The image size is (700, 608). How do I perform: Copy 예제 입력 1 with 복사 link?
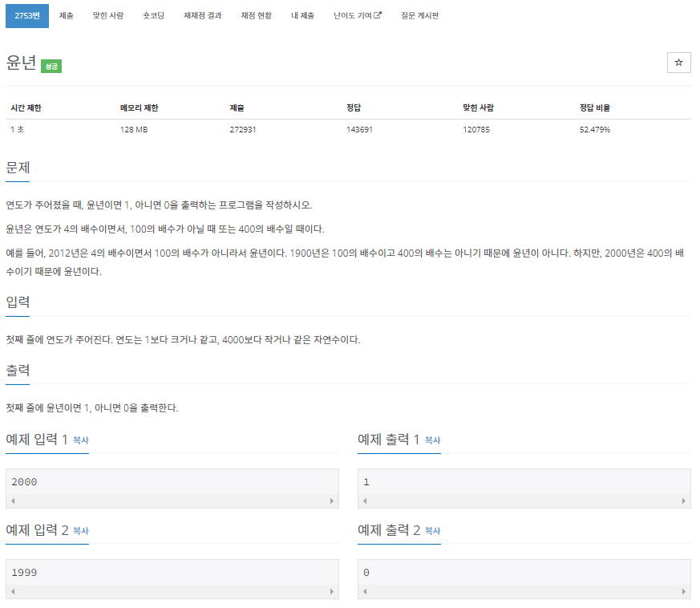coord(81,440)
